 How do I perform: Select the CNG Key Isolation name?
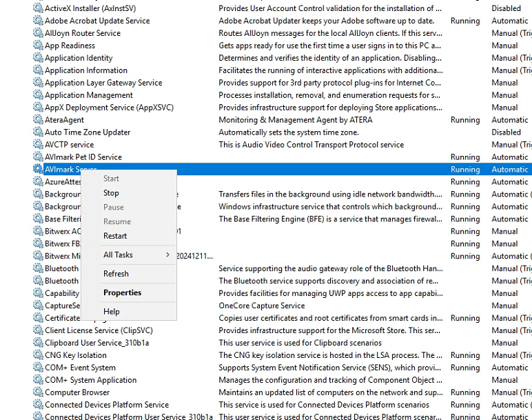[76, 355]
